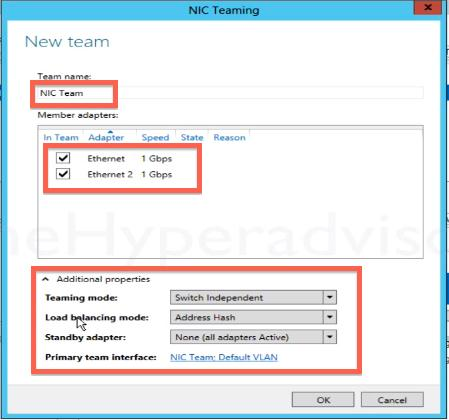Click the Cancel button
The image size is (449, 420).
[x=392, y=400]
